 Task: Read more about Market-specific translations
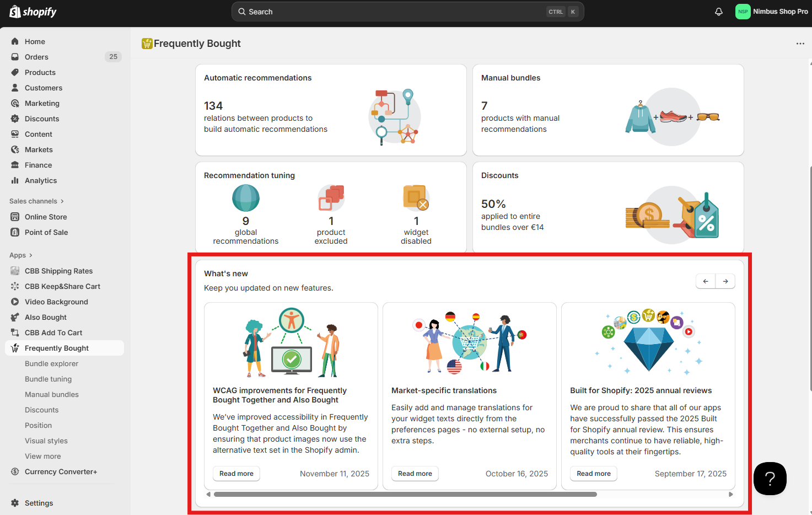[x=415, y=474]
